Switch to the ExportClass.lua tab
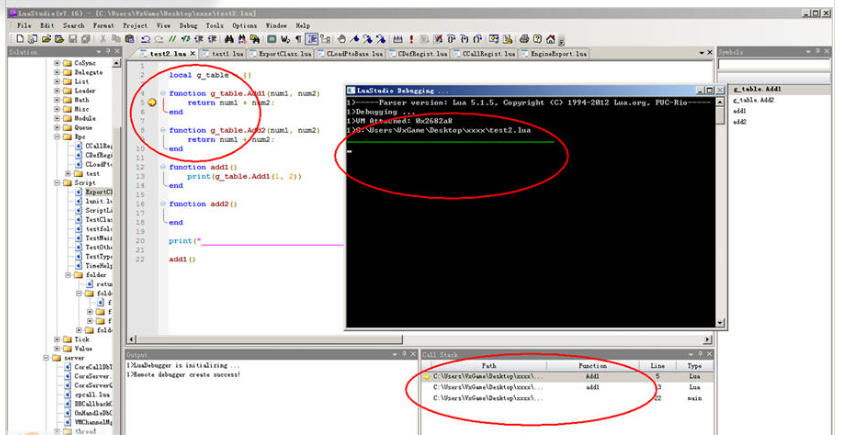The height and width of the screenshot is (435, 843). [x=280, y=54]
